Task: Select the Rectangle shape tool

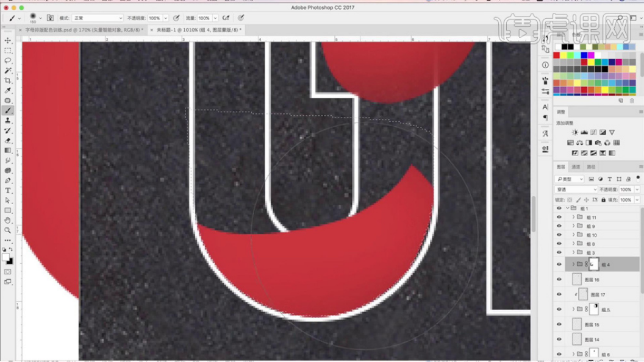Action: [x=8, y=210]
